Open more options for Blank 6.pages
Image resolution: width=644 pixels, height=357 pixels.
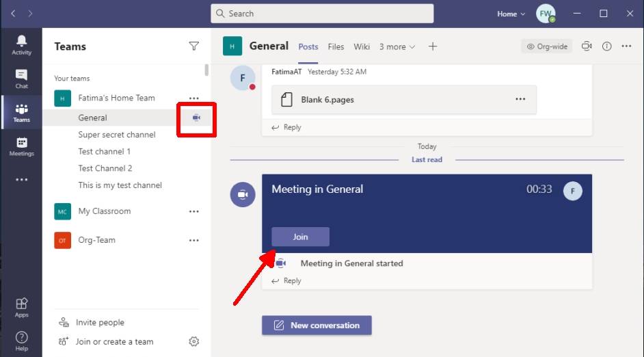point(520,99)
